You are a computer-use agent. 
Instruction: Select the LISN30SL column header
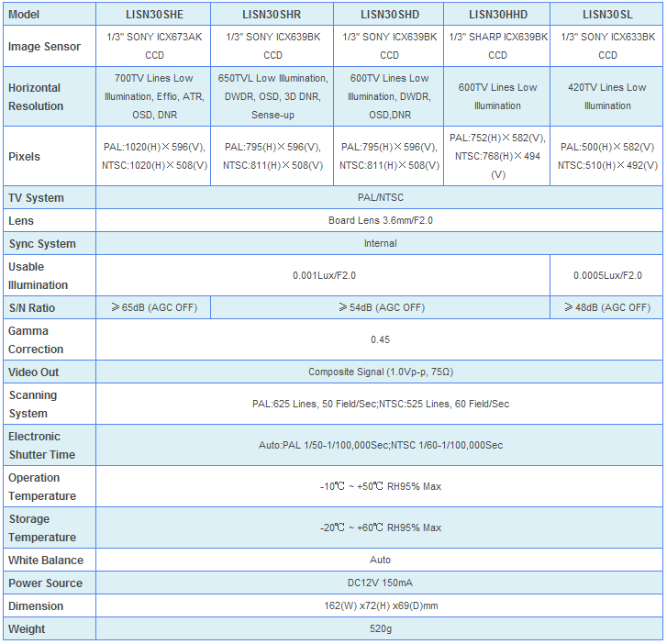coord(606,14)
